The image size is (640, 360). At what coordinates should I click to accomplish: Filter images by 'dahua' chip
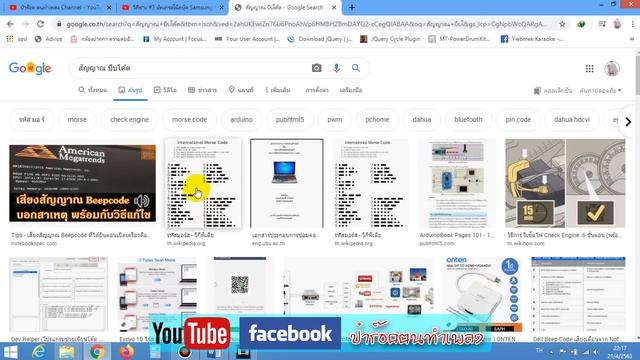[x=422, y=120]
